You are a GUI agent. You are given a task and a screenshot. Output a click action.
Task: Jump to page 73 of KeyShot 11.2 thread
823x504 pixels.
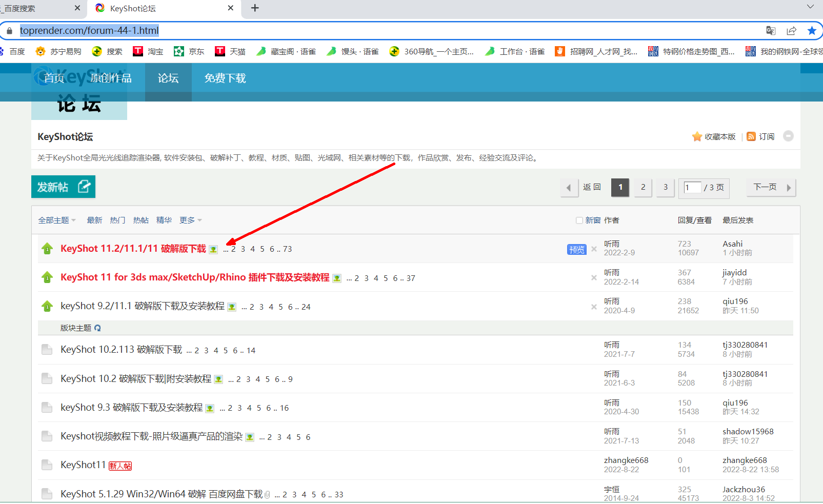[287, 249]
